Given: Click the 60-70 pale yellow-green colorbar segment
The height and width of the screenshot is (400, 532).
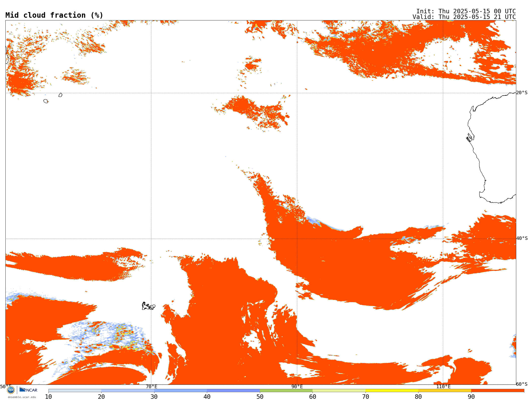Looking at the screenshot, I should click(x=339, y=391).
